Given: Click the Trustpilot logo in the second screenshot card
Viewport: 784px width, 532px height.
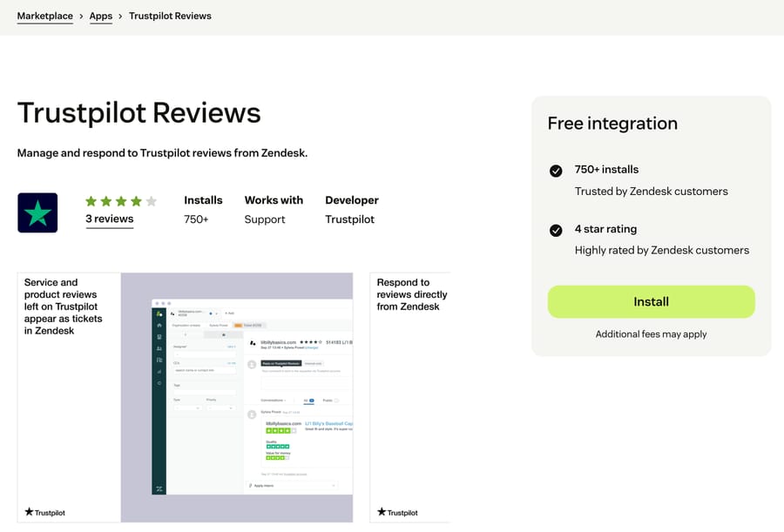Looking at the screenshot, I should (397, 512).
